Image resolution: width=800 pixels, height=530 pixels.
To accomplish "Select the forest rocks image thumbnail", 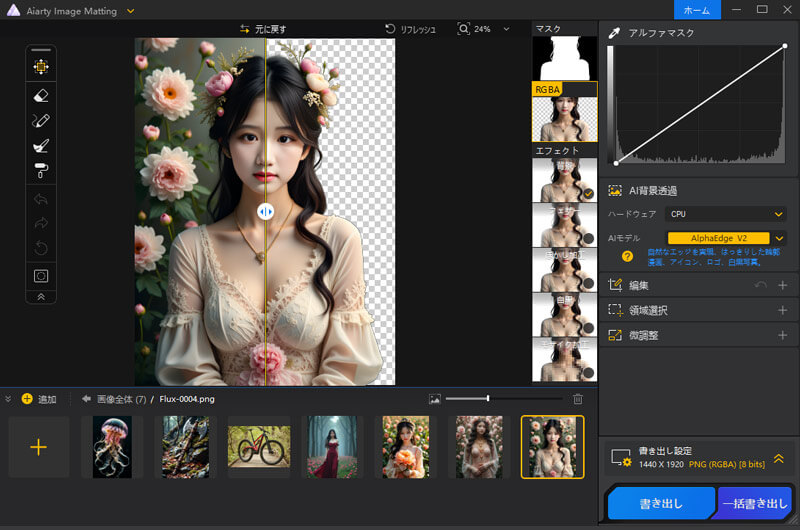I will pyautogui.click(x=186, y=447).
